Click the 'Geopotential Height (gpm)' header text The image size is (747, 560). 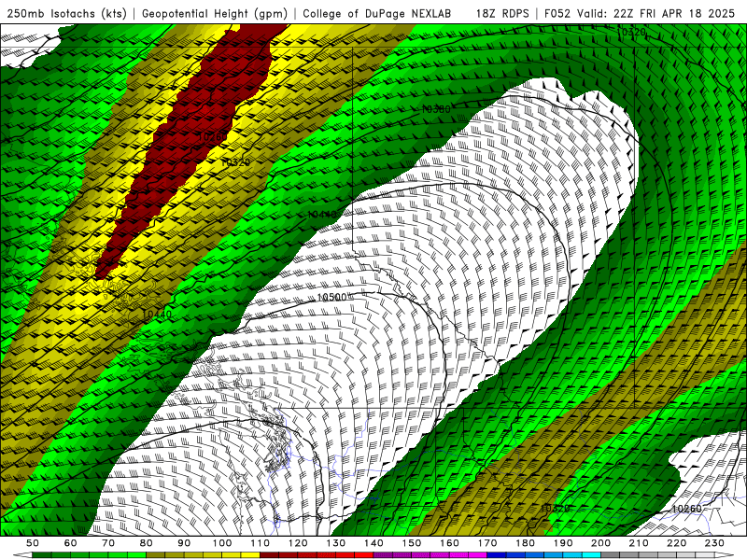pos(215,13)
